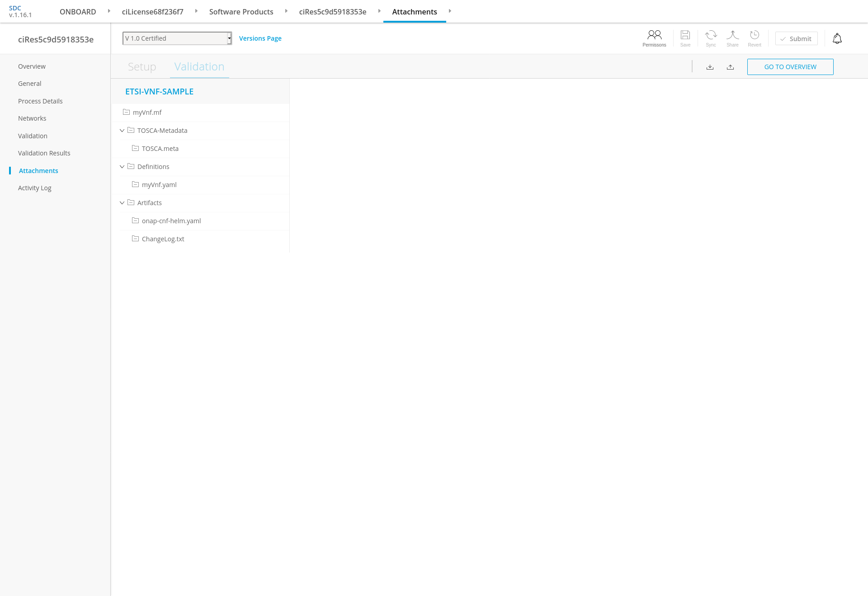Click the download attachments icon
This screenshot has height=596, width=868.
click(710, 67)
